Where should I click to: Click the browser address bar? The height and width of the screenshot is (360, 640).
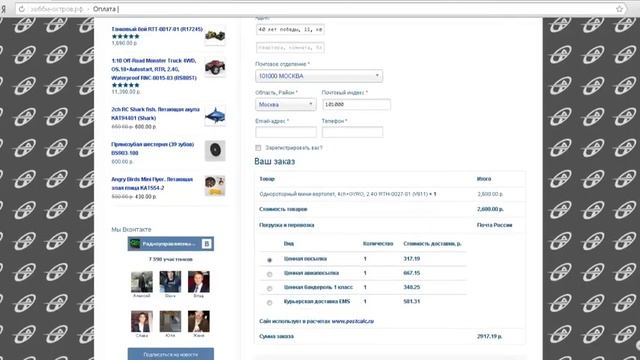click(x=320, y=9)
